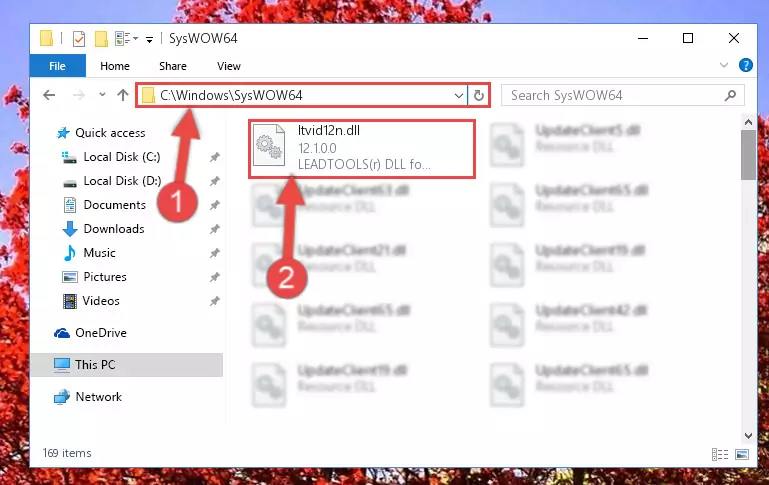Open Local Disk (C:) in sidebar
The image size is (769, 485).
[x=122, y=157]
